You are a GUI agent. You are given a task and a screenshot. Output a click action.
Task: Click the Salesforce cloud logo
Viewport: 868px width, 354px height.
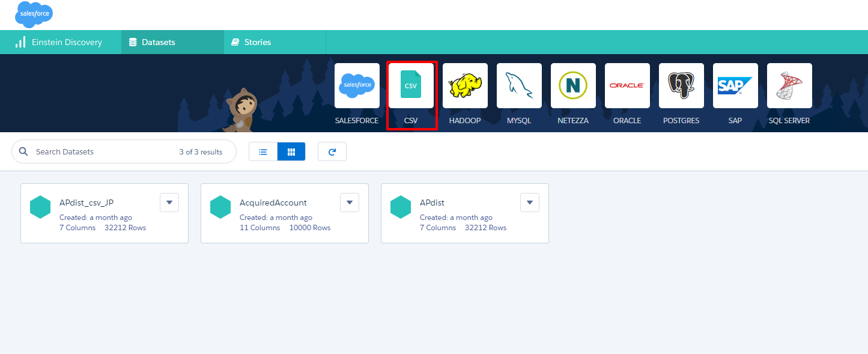[34, 14]
